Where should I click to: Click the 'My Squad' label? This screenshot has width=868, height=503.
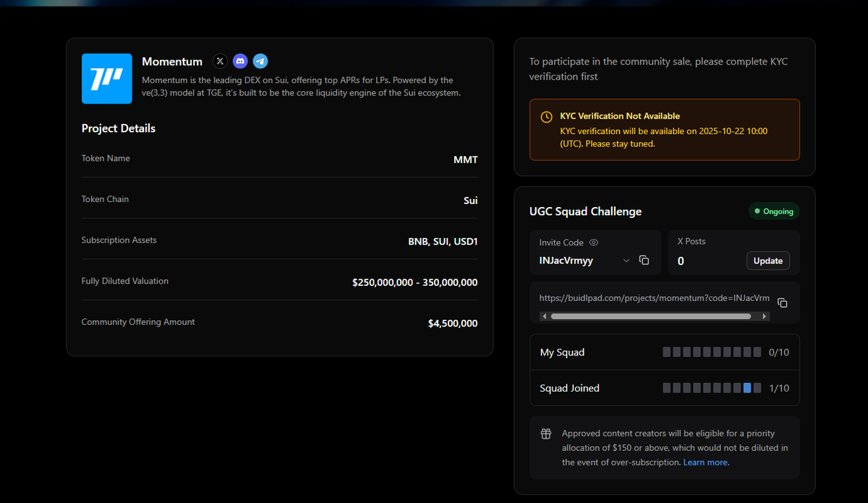[x=562, y=352]
